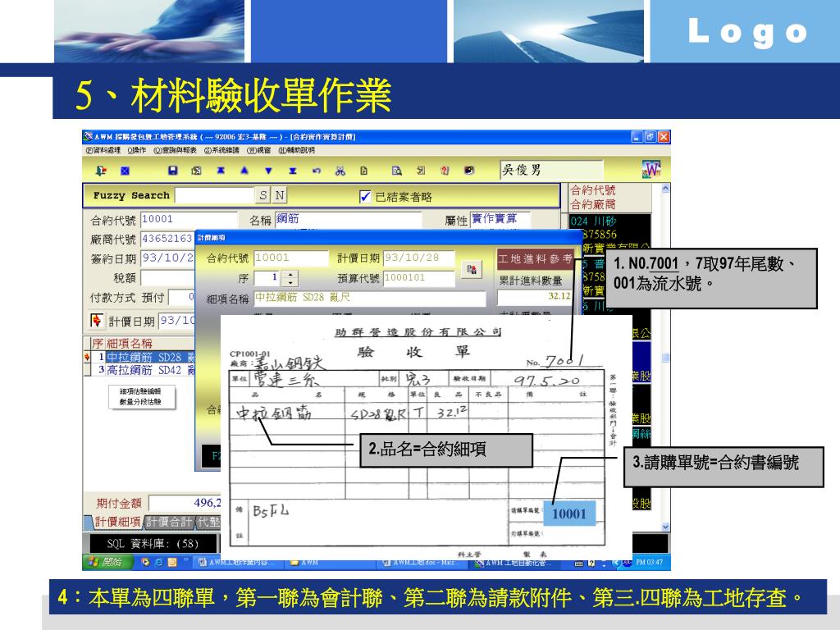Click the 工地進料參考 button
The width and height of the screenshot is (840, 630).
pos(535,259)
